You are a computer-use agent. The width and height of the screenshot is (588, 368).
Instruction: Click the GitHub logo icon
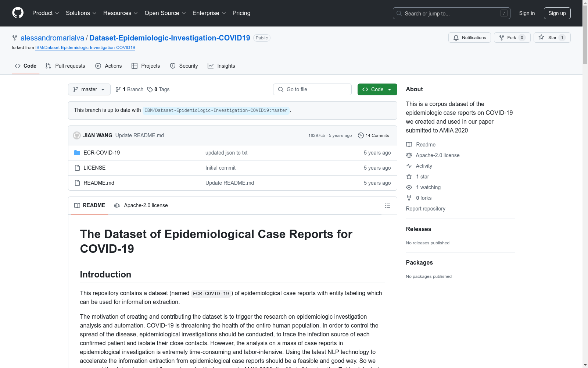pos(18,13)
